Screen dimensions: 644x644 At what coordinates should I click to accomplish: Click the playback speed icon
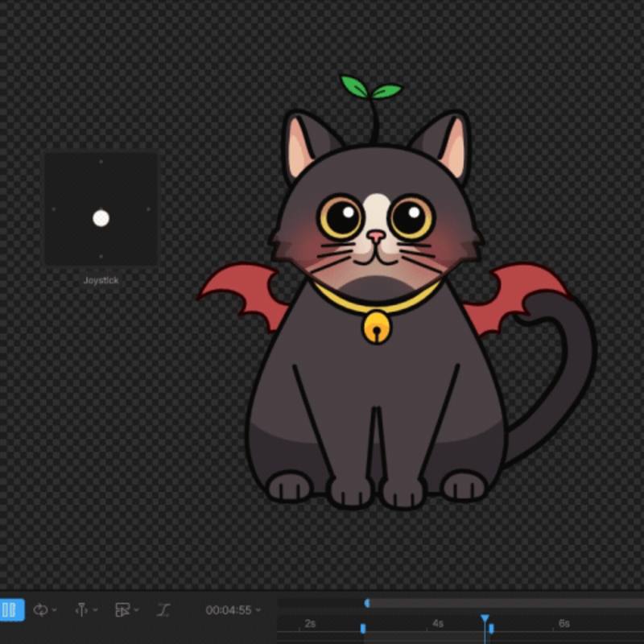(122, 610)
